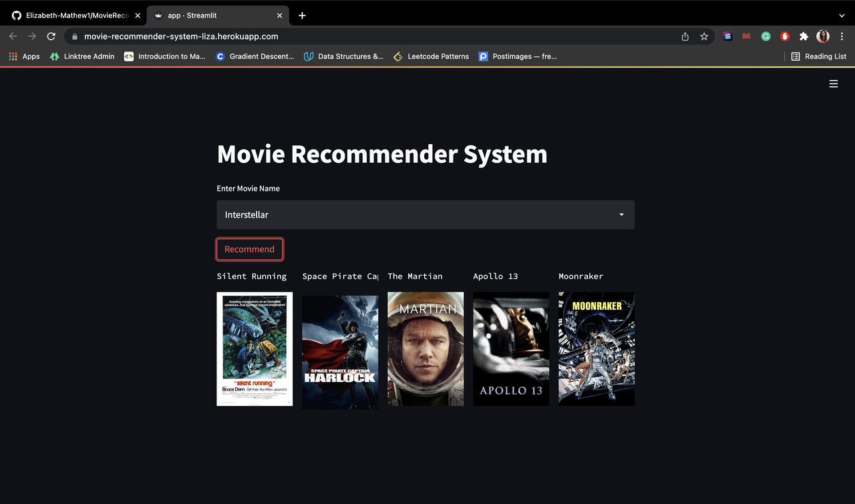Bookmark the page using the star icon
Viewport: 855px width, 504px height.
pos(704,36)
